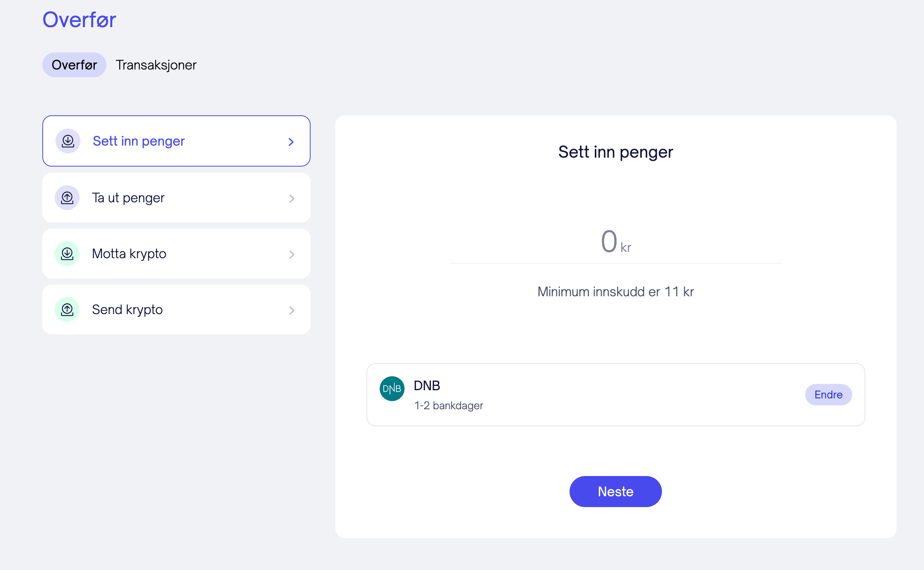Click the DNB bank logo

[x=392, y=389]
